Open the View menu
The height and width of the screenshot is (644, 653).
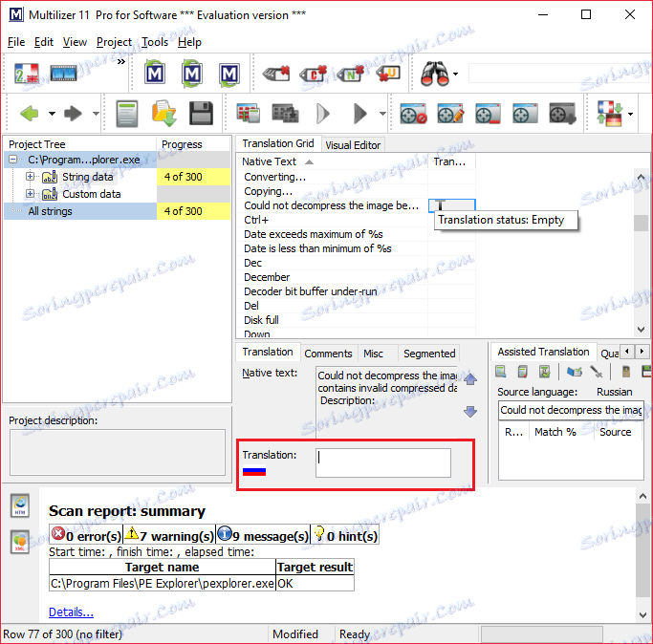tap(75, 42)
